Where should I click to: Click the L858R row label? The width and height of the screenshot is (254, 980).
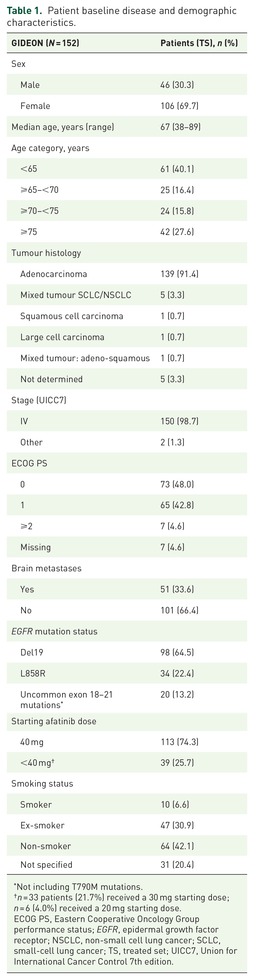click(x=33, y=673)
